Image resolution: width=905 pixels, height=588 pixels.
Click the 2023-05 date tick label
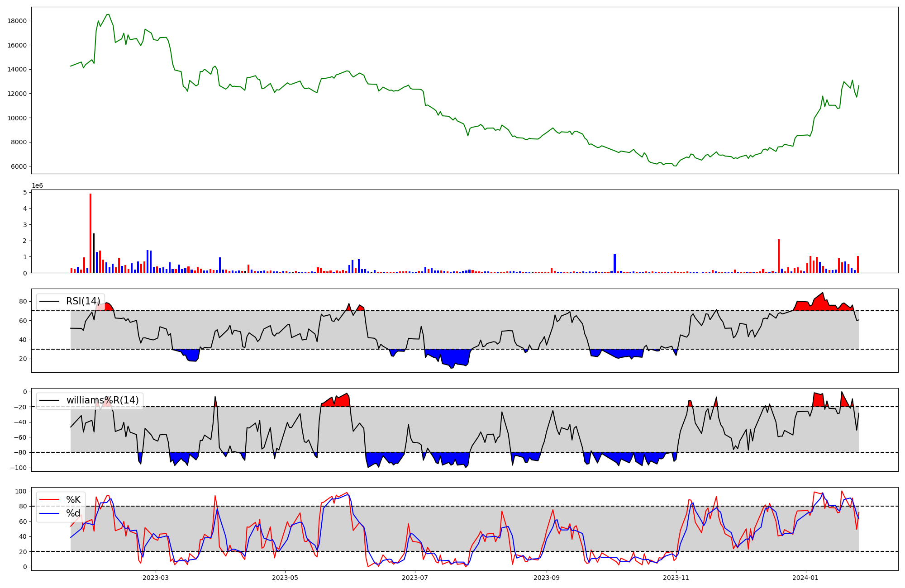click(285, 578)
